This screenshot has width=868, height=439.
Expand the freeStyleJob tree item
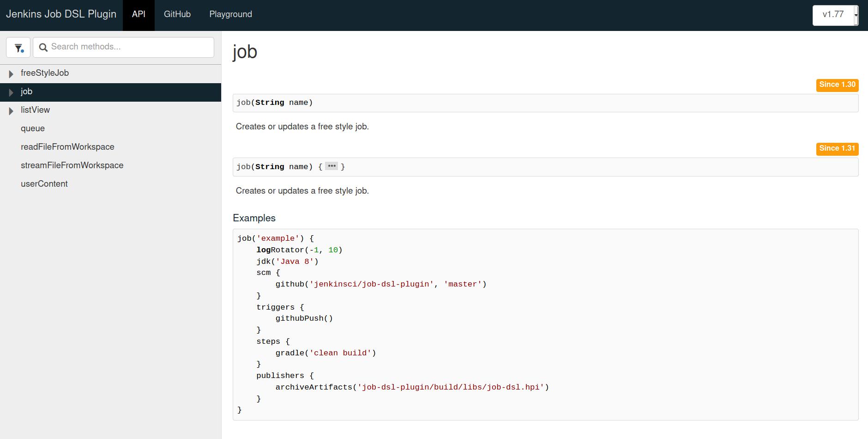(45, 73)
